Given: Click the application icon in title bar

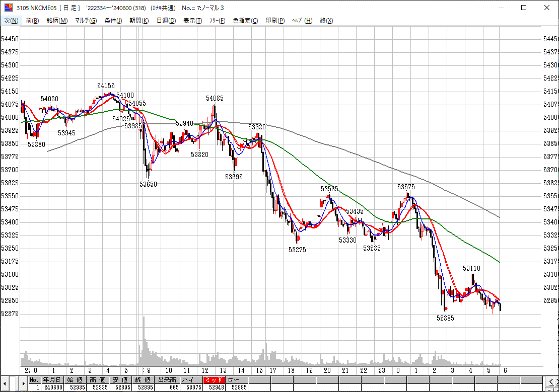Looking at the screenshot, I should [x=9, y=8].
